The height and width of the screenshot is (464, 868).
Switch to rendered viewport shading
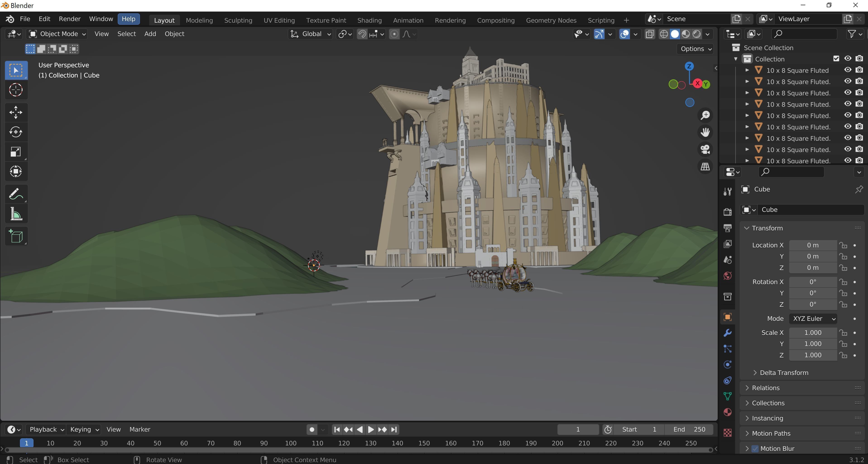(x=696, y=34)
